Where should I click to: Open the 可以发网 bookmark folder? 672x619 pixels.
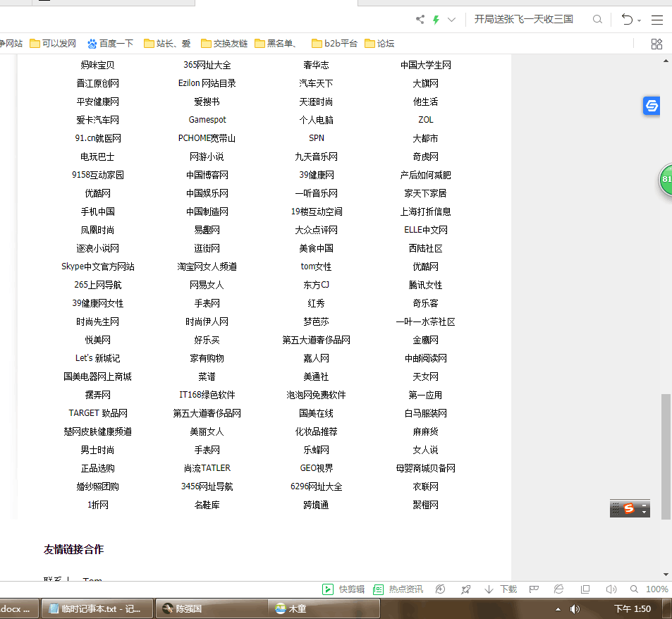click(x=53, y=43)
